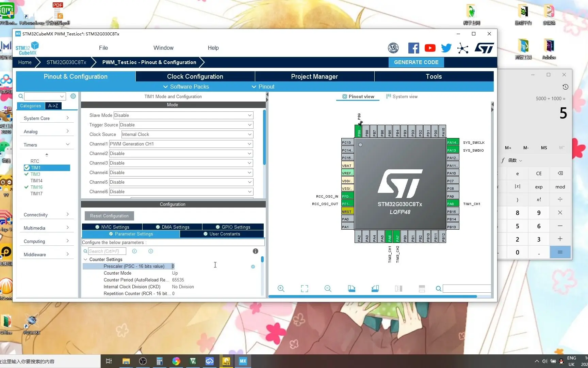Click the pin search magnifier icon
588x368 pixels.
439,289
